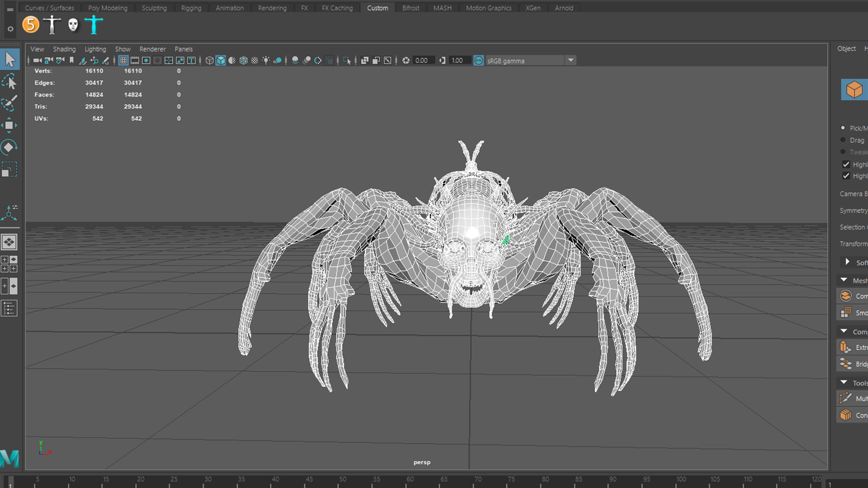The height and width of the screenshot is (488, 868).
Task: Open the Lighting panel menu
Action: 95,49
